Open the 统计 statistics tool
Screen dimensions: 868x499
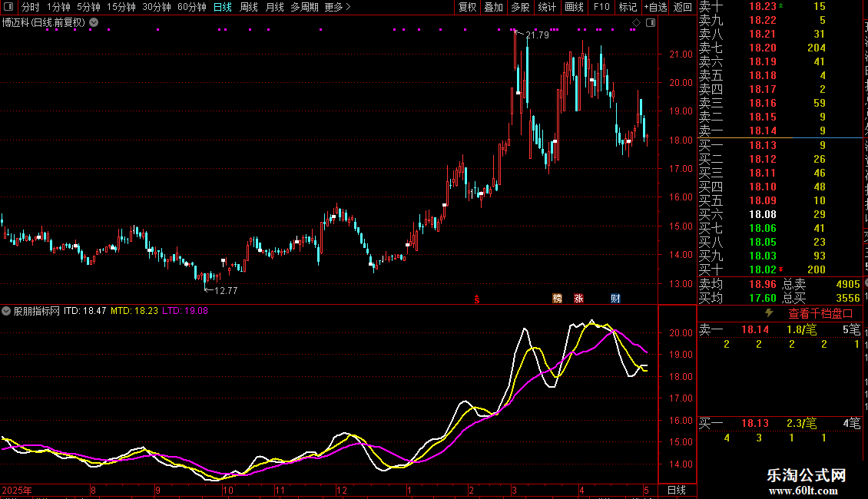pos(547,7)
